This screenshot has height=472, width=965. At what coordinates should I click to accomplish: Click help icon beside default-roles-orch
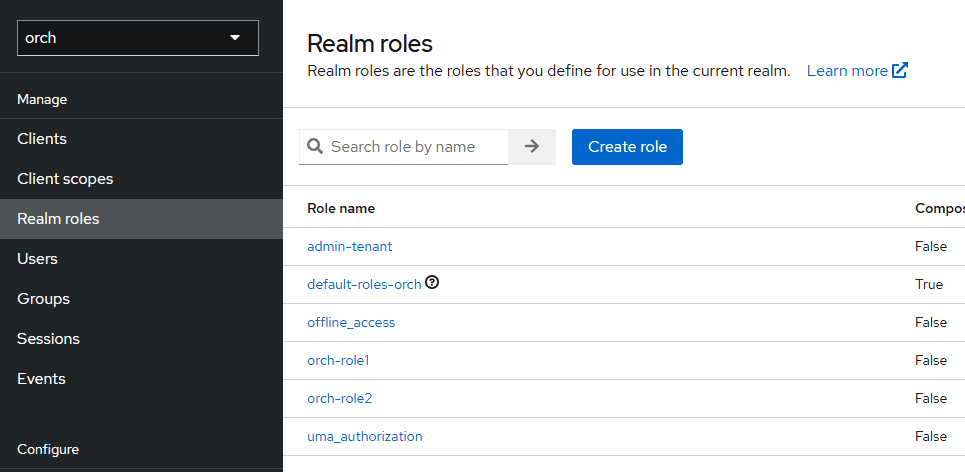[x=432, y=283]
